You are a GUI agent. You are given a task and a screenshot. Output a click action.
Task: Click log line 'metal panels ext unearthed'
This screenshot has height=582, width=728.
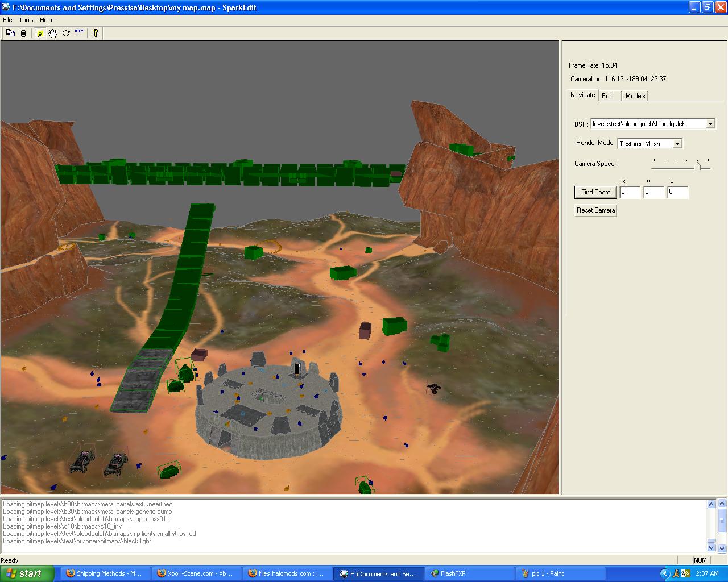coord(88,504)
